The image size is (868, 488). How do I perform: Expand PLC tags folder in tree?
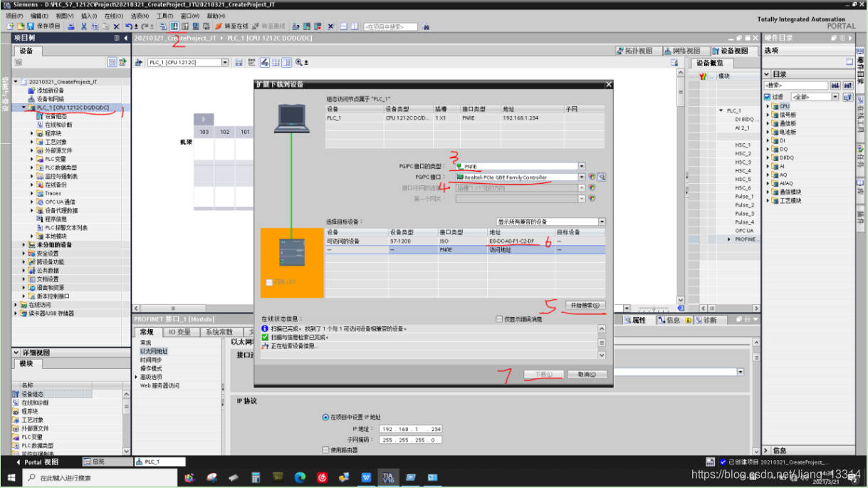(x=32, y=159)
